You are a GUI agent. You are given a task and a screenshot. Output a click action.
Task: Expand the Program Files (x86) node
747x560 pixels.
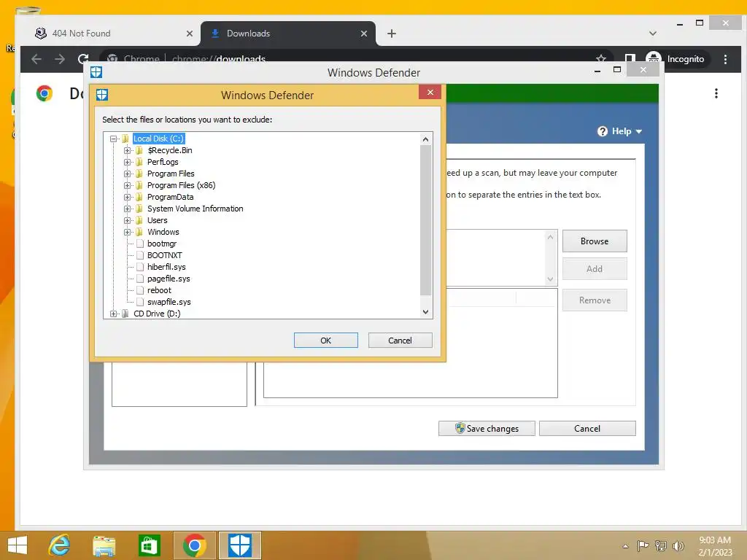pos(127,185)
